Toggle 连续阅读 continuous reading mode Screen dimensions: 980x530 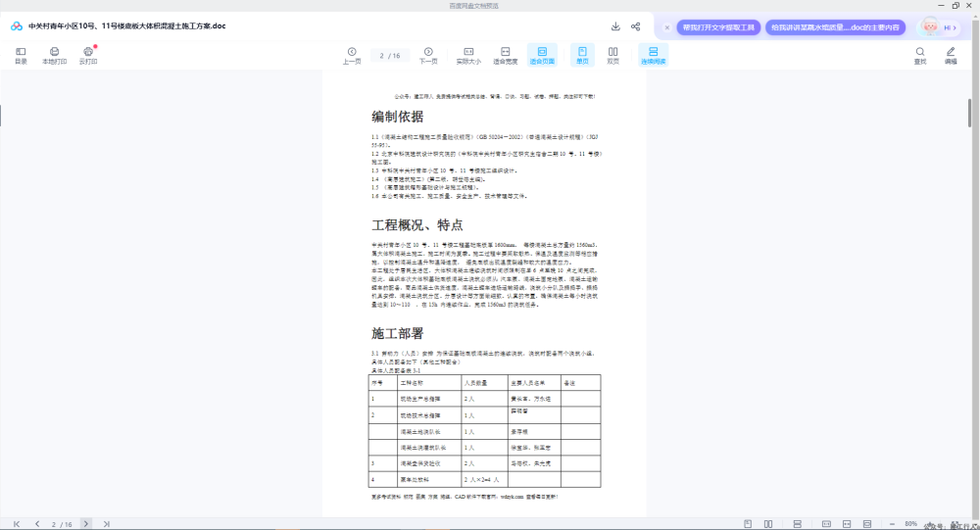pyautogui.click(x=653, y=56)
